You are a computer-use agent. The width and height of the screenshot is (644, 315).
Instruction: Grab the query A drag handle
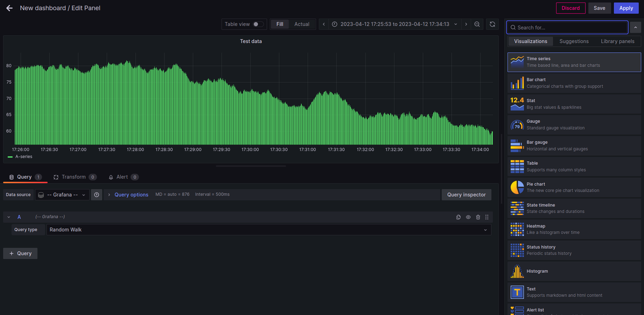point(487,217)
